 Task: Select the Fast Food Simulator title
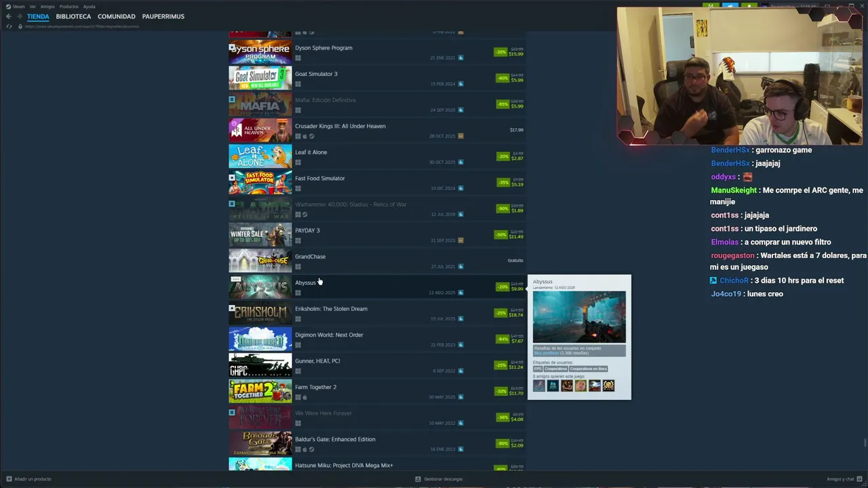point(320,178)
